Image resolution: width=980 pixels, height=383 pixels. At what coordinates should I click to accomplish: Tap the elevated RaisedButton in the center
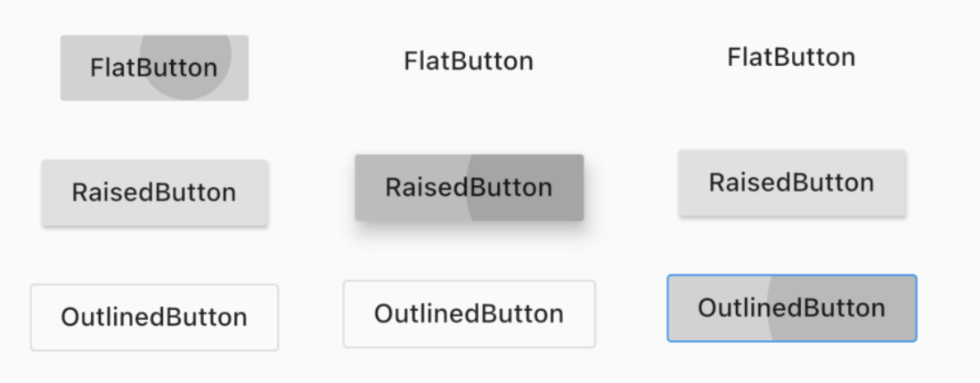469,188
